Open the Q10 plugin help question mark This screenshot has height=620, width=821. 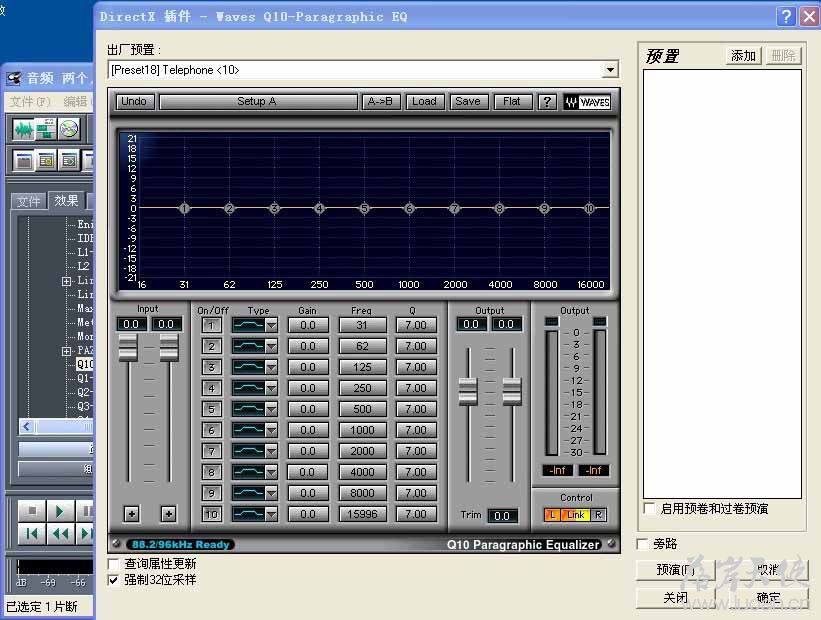point(547,102)
